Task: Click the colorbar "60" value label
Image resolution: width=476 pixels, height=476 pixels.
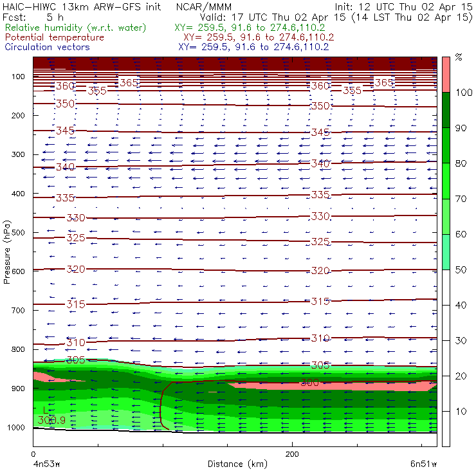Action: pyautogui.click(x=461, y=234)
